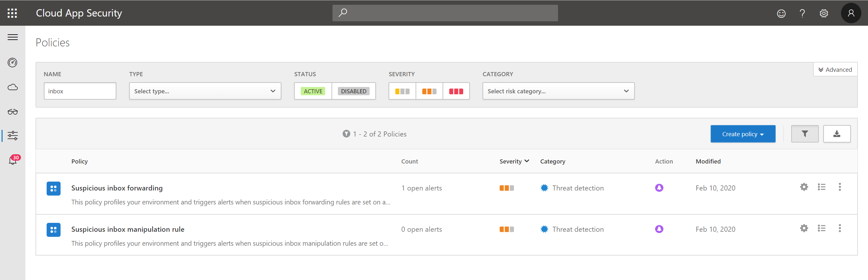This screenshot has height=280, width=868.
Task: Open the Alerts bell icon with 30 badge
Action: pyautogui.click(x=13, y=160)
